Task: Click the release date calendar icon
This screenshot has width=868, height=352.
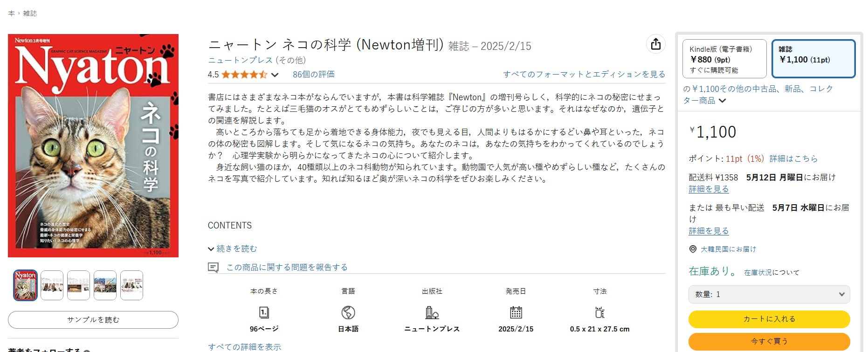Action: click(x=516, y=312)
